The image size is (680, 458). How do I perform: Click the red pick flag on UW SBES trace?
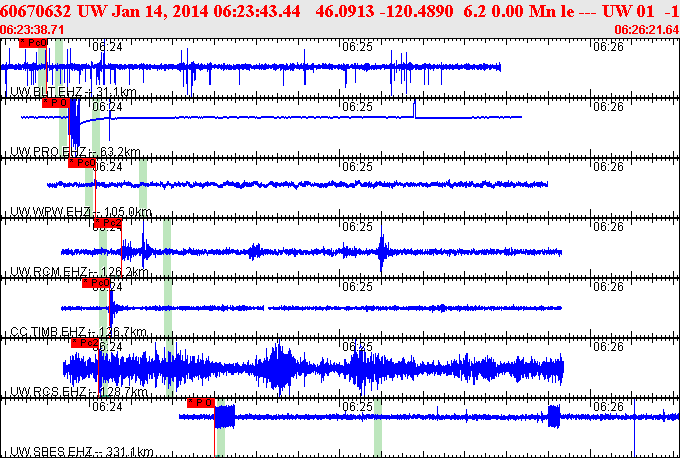pyautogui.click(x=201, y=402)
